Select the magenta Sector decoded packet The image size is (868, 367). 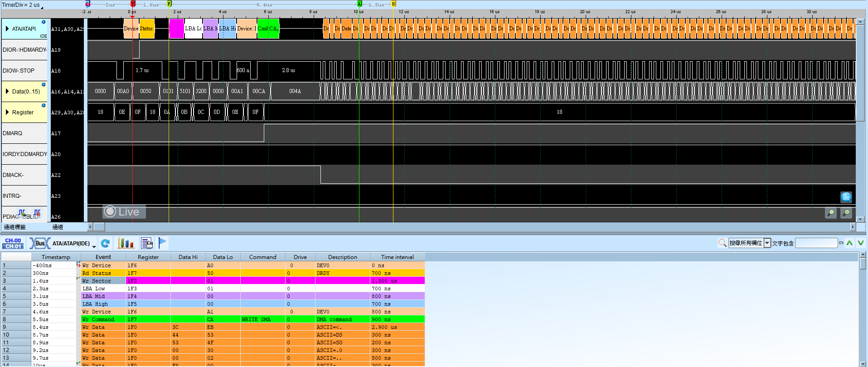[x=176, y=29]
